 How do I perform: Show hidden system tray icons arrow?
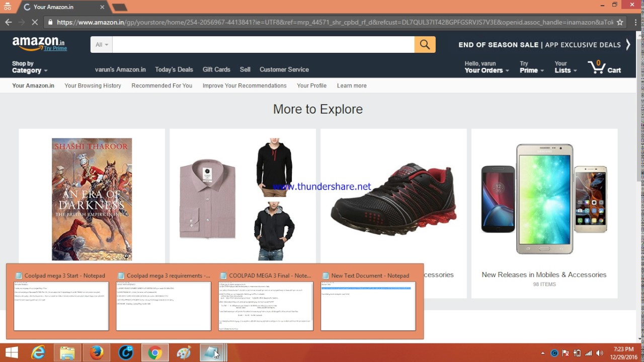click(x=543, y=353)
